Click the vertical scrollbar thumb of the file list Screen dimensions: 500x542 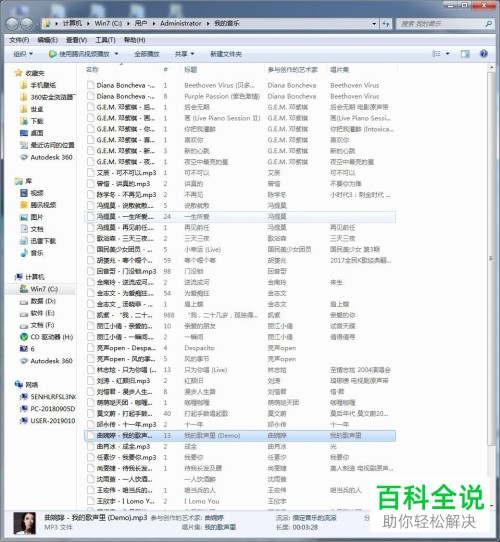tap(491, 259)
